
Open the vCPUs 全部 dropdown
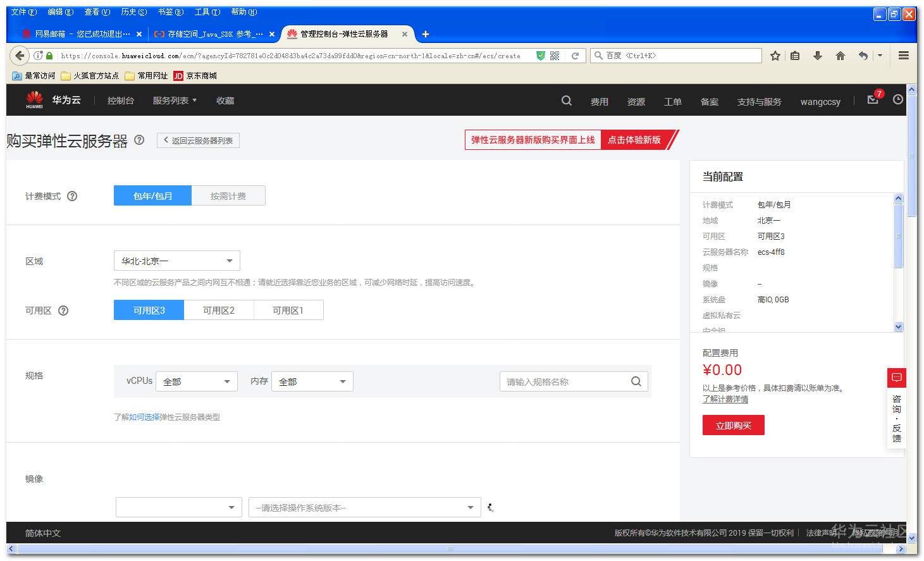[197, 381]
